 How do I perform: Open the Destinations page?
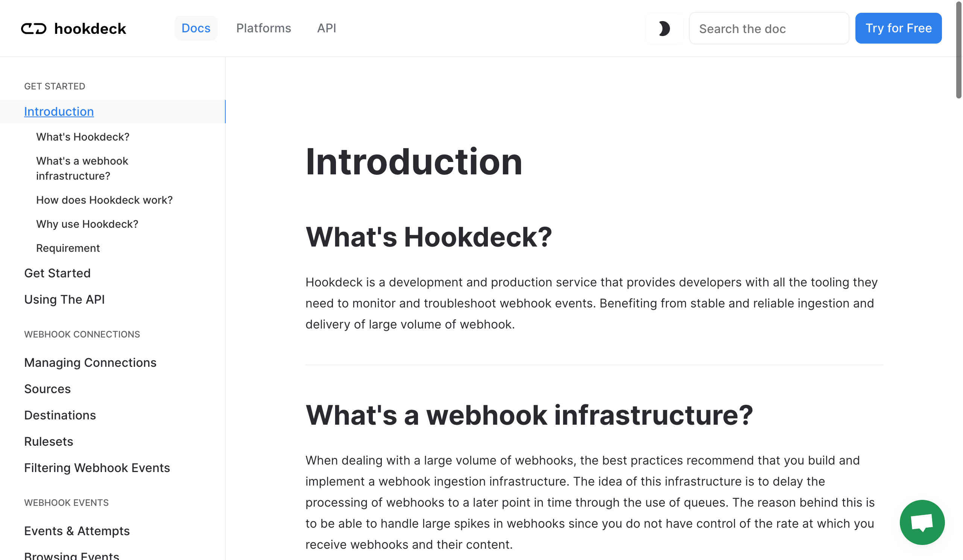pos(60,415)
